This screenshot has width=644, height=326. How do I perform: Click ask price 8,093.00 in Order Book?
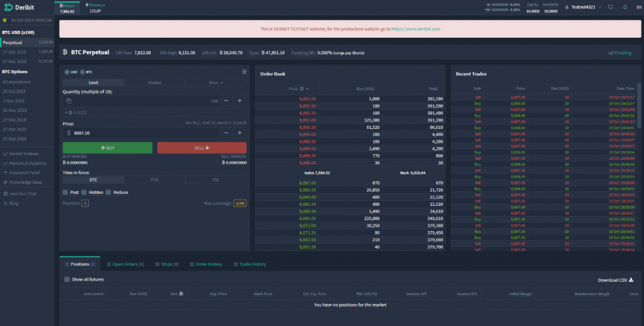point(308,99)
